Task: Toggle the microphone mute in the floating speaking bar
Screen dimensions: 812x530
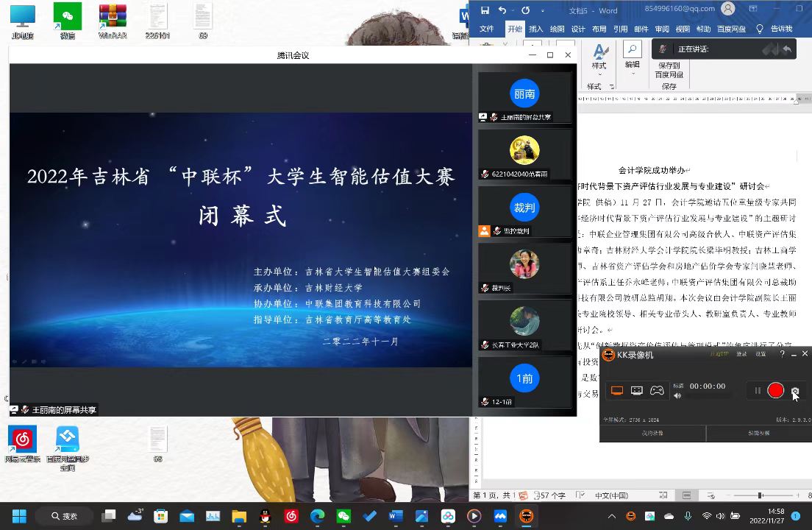Action: point(663,49)
